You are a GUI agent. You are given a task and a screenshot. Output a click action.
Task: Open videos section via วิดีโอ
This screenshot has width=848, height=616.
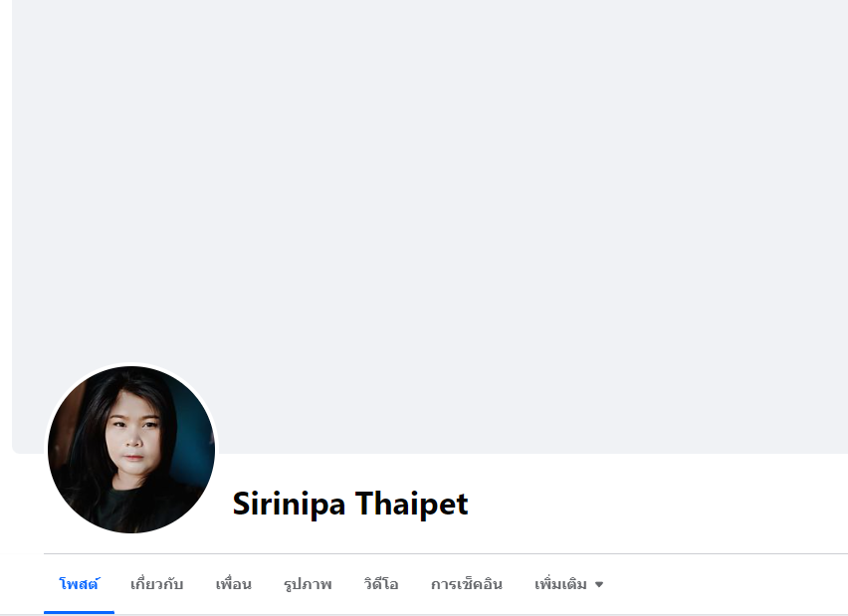click(x=381, y=584)
